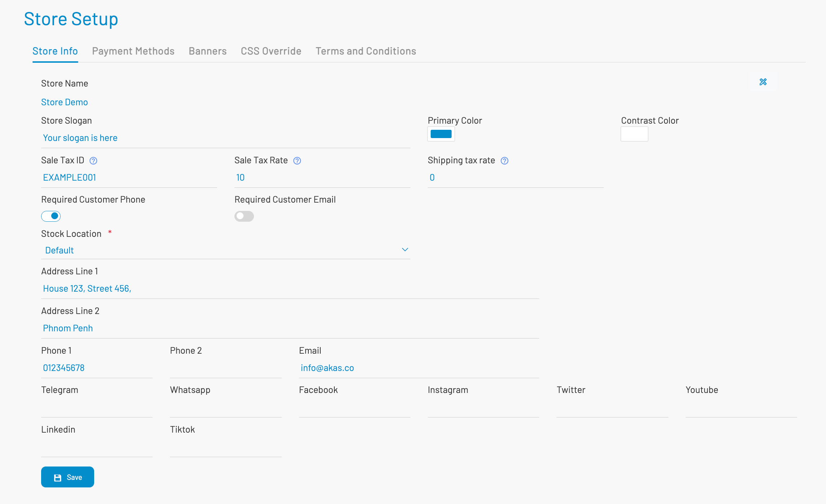Open the Banners tab
This screenshot has height=504, width=826.
207,51
